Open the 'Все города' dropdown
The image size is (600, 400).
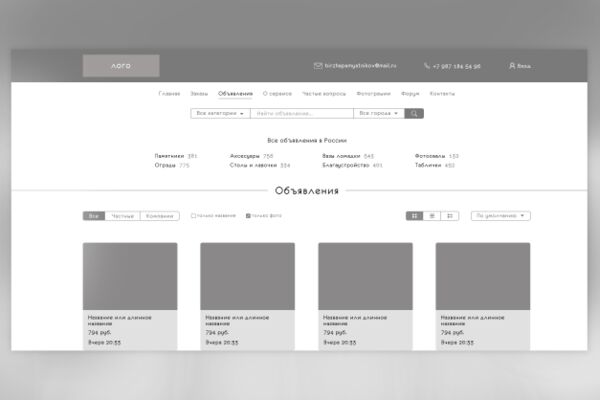tap(379, 114)
